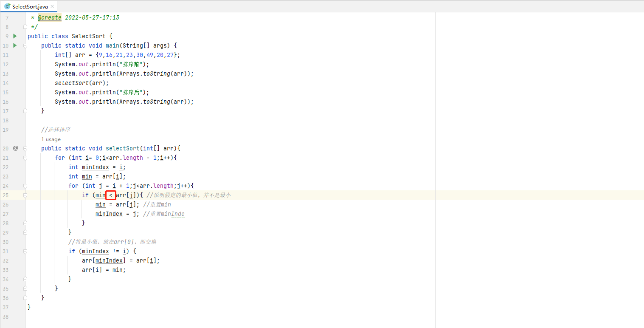Click the comment //重置minInde
The image size is (644, 328).
(x=164, y=214)
